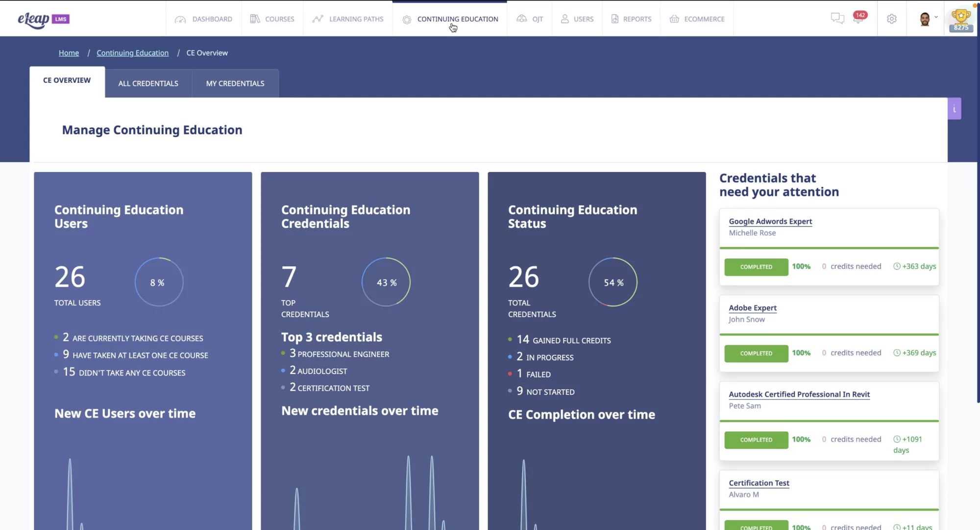This screenshot has height=530, width=980.
Task: Click the 43 % credentials progress circle
Action: 386,282
